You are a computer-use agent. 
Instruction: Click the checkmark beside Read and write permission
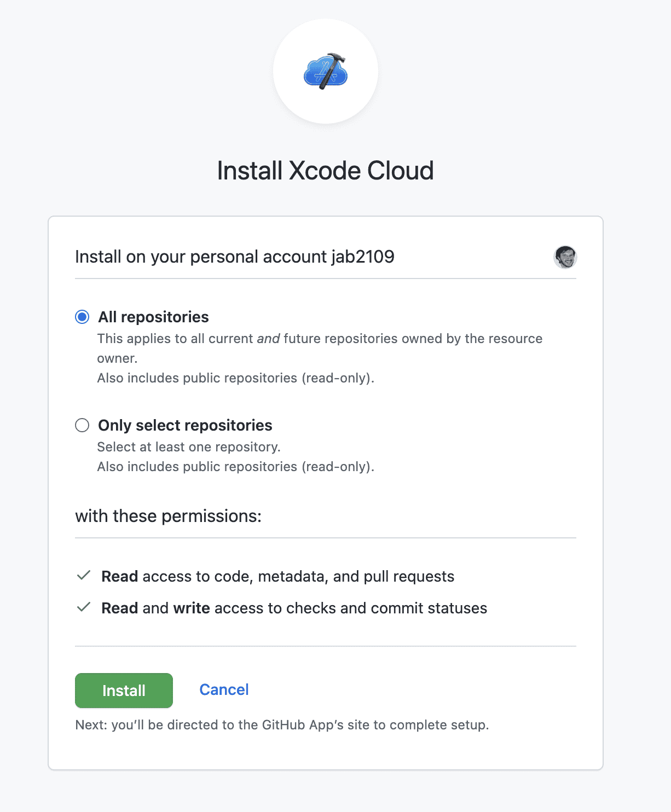[83, 607]
